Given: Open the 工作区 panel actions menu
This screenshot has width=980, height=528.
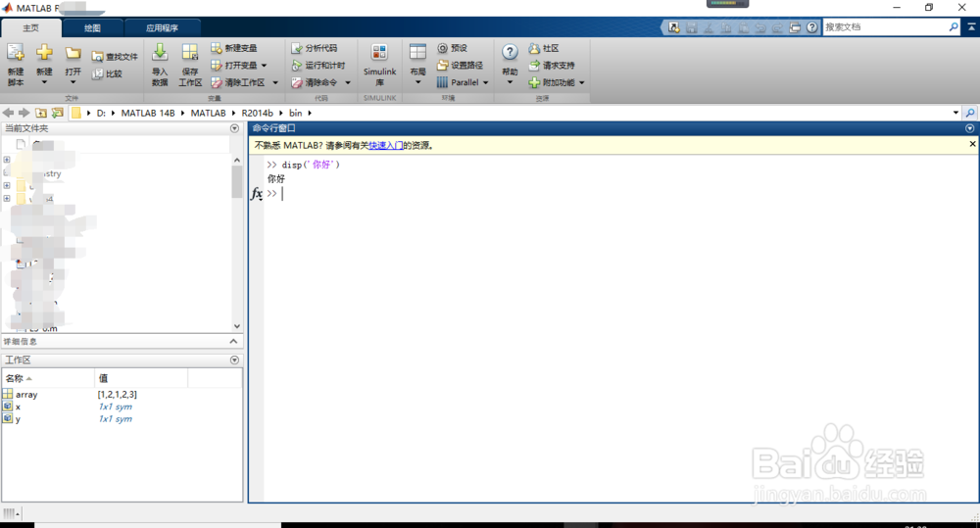Looking at the screenshot, I should click(x=234, y=360).
